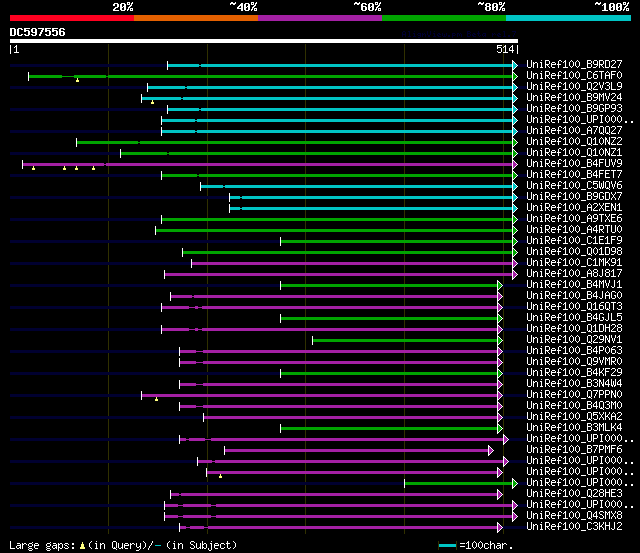Click the arrowhead ending the B7PMF6 alignment bar
This screenshot has width=640, height=553.
coord(491,451)
